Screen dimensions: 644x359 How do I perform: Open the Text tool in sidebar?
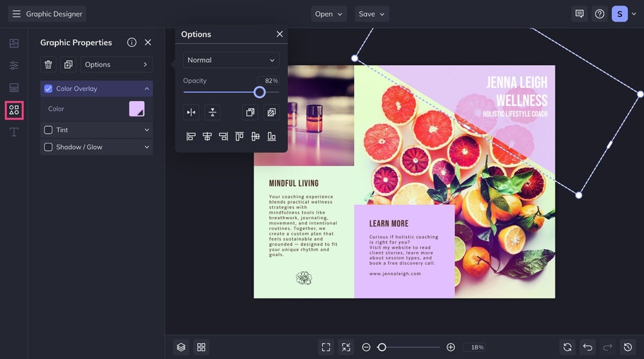coord(14,132)
